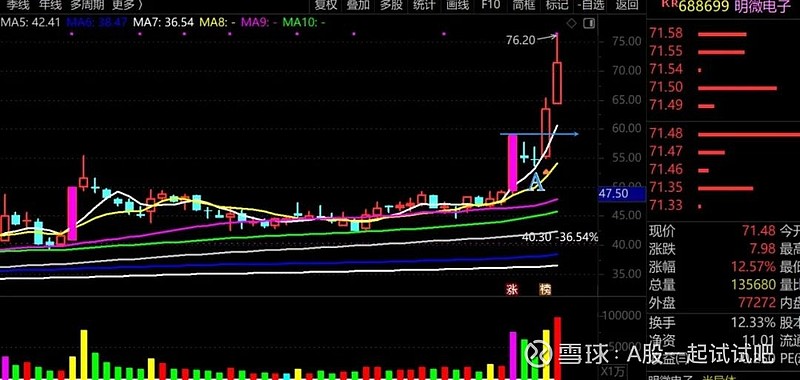The height and width of the screenshot is (380, 800).
Task: Select the 多周期 multi-period tab
Action: pos(87,5)
